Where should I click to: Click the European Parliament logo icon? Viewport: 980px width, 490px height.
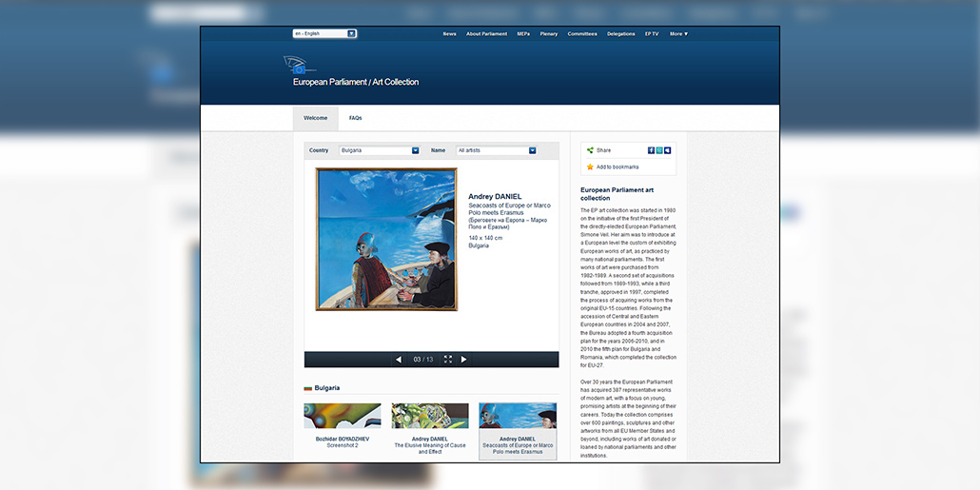click(299, 65)
